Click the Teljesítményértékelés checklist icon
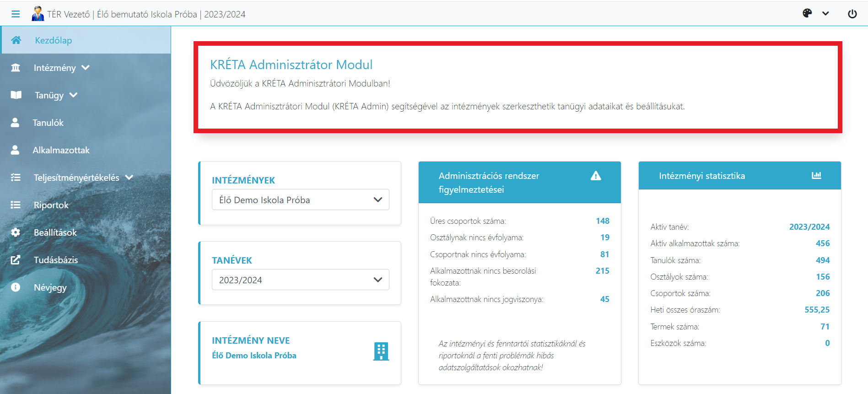 16,178
